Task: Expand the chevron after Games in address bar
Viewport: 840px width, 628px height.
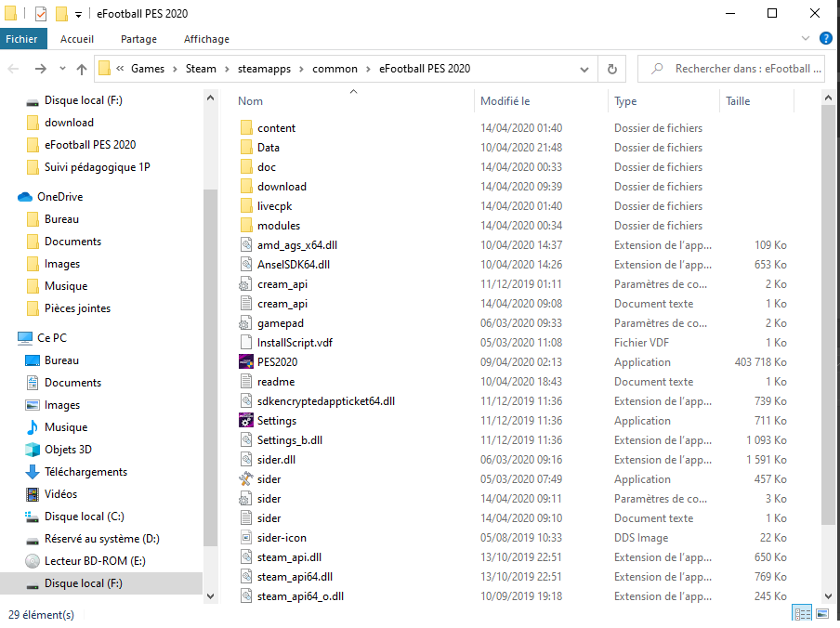Action: 176,69
